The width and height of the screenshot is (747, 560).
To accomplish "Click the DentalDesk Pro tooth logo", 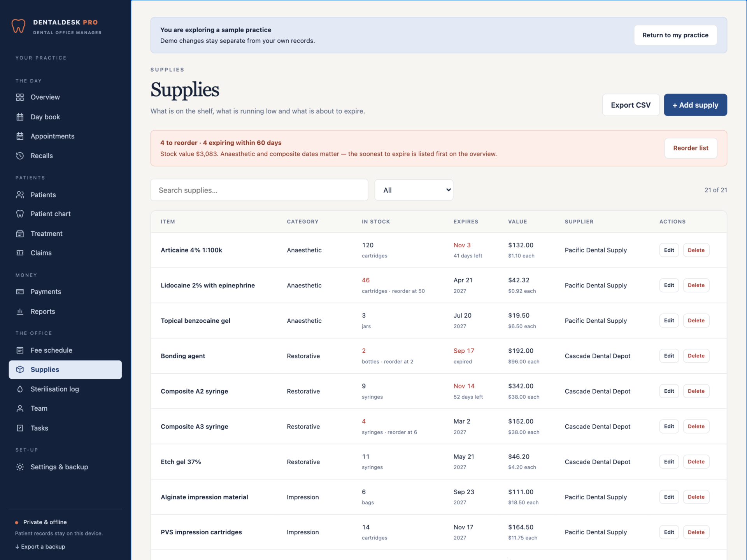I will pos(18,26).
